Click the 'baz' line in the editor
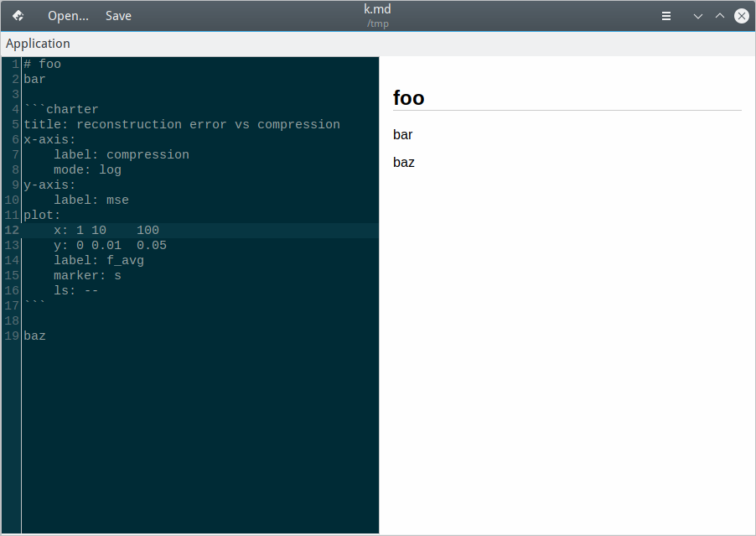756x536 pixels. tap(34, 336)
